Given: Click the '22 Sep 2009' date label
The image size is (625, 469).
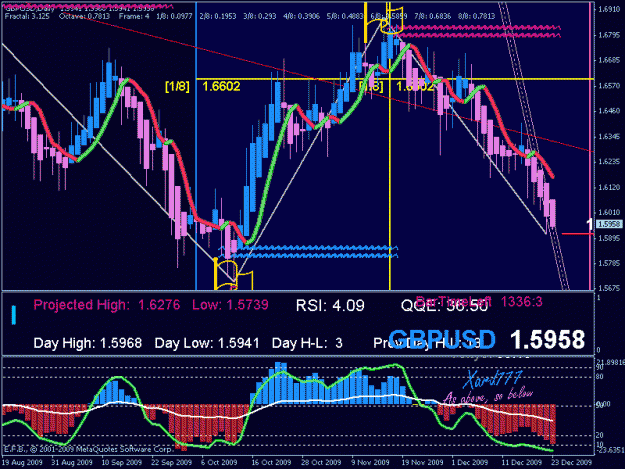Looking at the screenshot, I should click(171, 462).
